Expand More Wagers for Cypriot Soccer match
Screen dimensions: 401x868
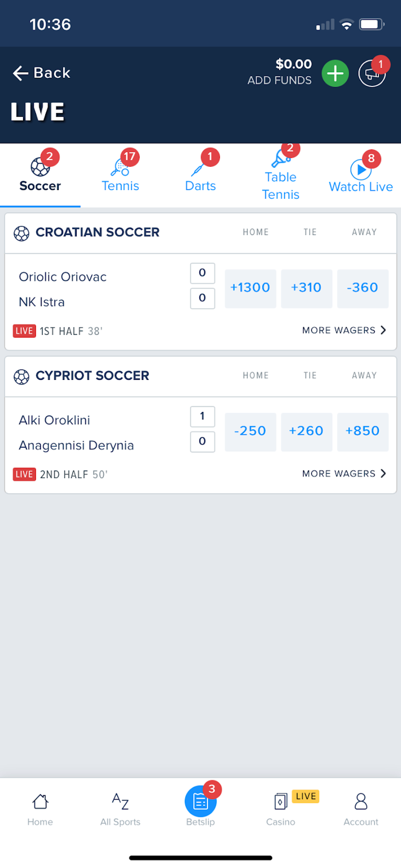[344, 473]
